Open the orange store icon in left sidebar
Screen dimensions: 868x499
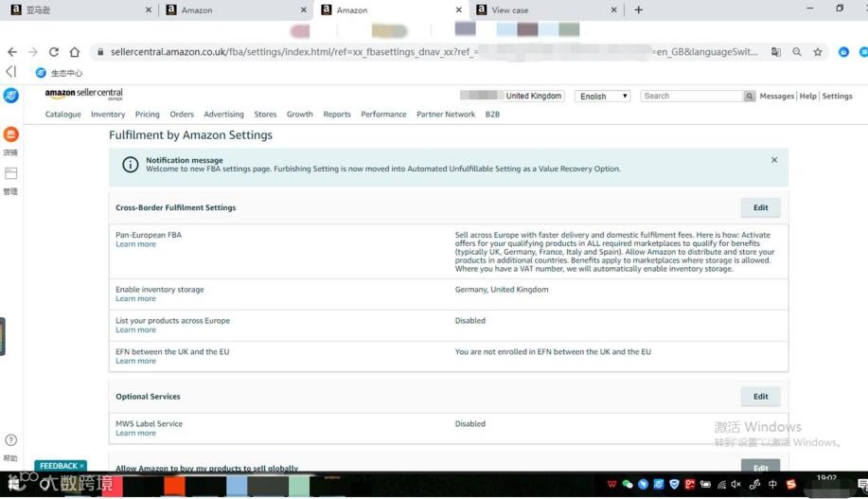pyautogui.click(x=10, y=134)
